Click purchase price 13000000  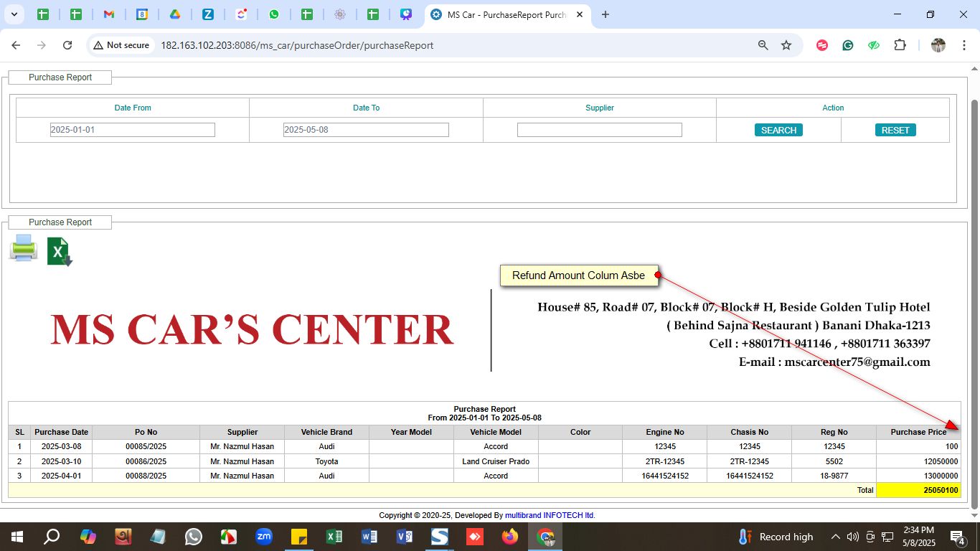point(918,476)
